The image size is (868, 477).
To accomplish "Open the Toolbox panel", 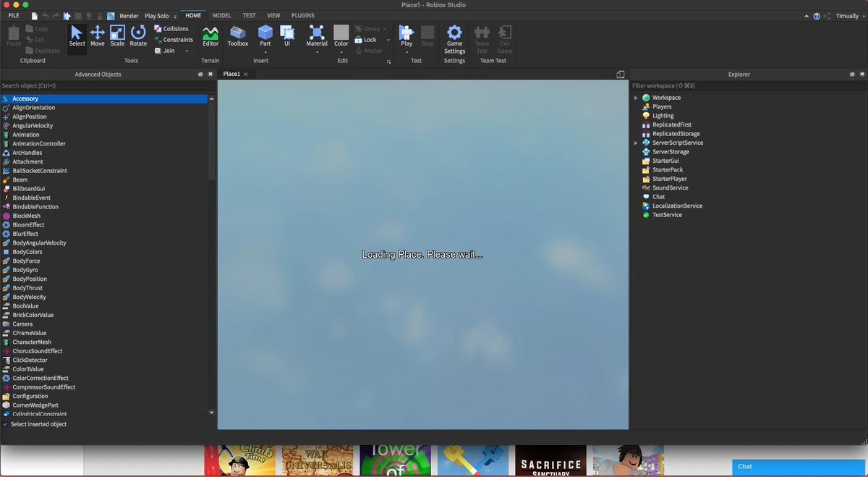I will (238, 36).
